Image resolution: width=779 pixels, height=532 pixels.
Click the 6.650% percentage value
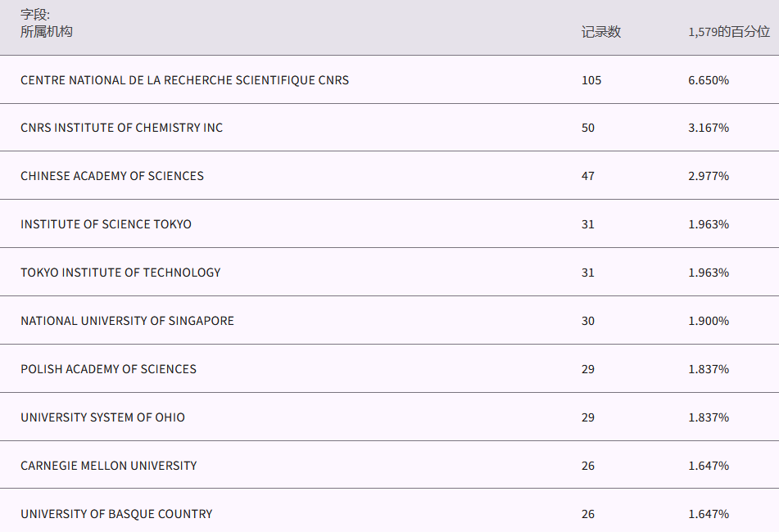(x=709, y=80)
